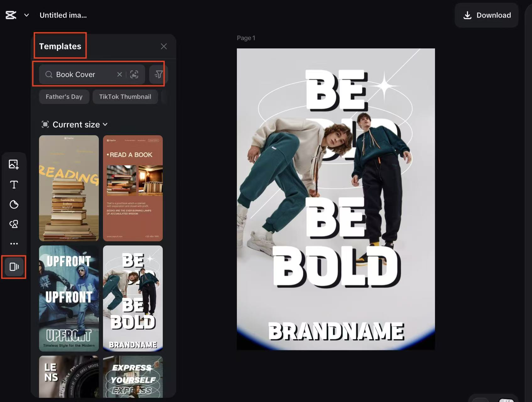
Task: Rename the Untitled image project title
Action: (x=63, y=15)
